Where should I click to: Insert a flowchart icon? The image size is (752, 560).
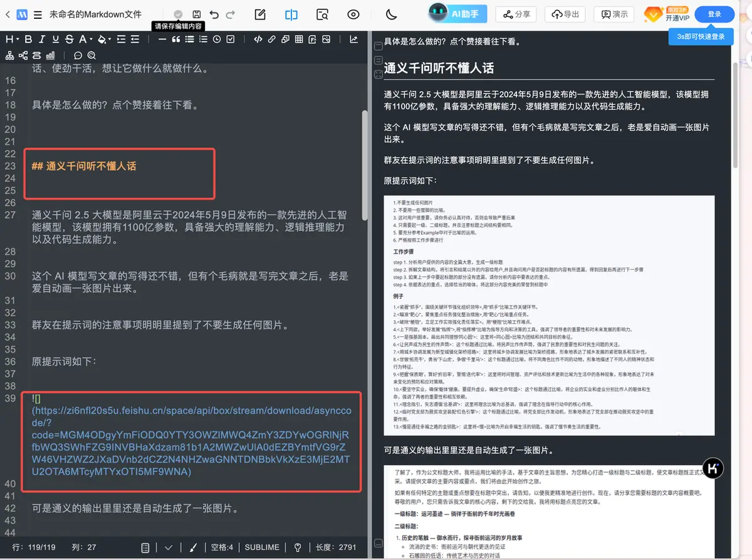pos(37,55)
